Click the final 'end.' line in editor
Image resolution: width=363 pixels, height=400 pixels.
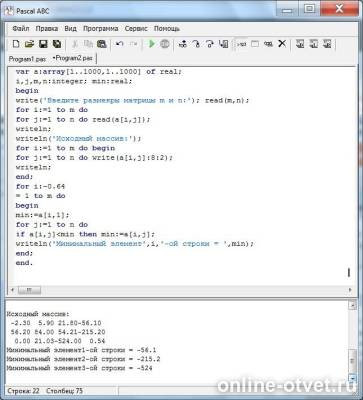click(24, 263)
